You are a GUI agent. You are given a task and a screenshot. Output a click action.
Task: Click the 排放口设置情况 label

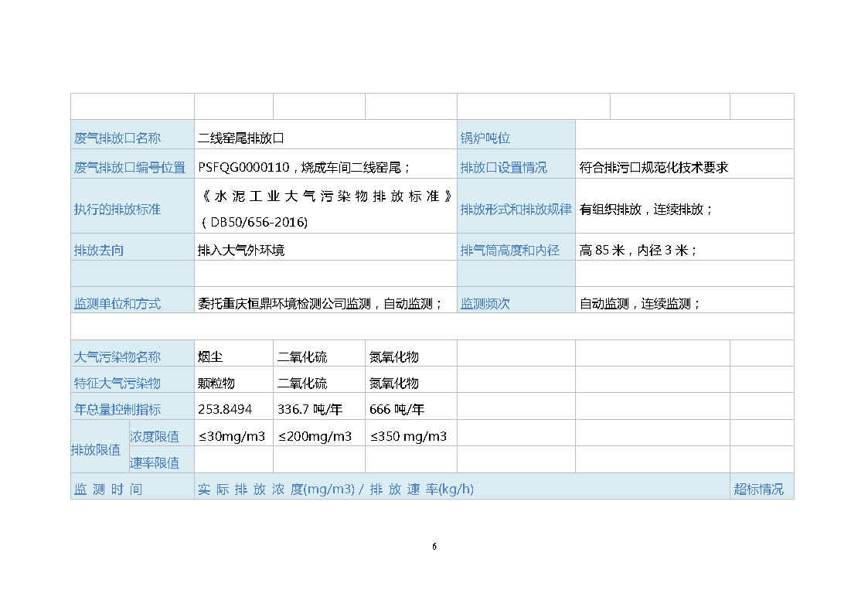[503, 167]
